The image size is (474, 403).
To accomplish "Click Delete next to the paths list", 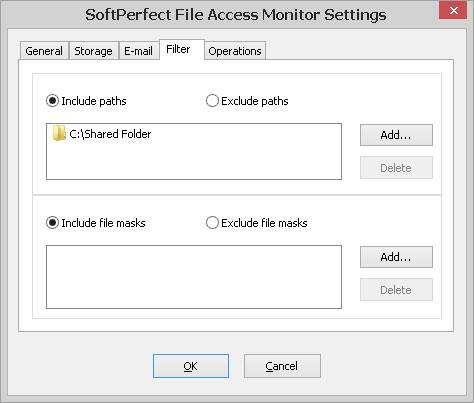I will 396,168.
